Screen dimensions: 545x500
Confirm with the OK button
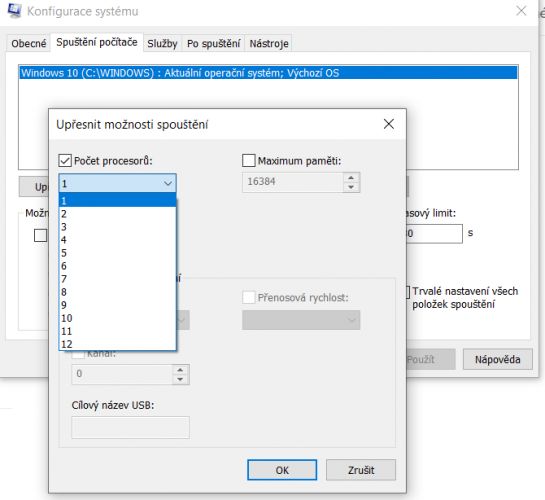[x=282, y=470]
